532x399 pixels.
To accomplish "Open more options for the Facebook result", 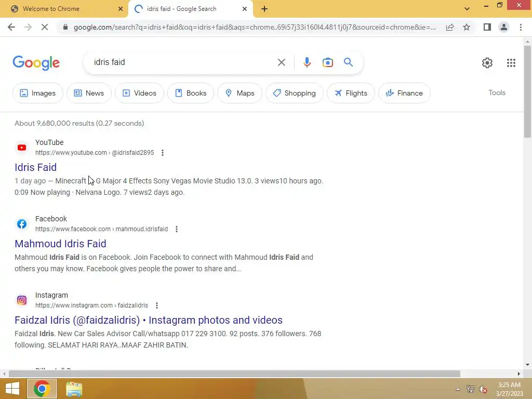I will click(177, 229).
